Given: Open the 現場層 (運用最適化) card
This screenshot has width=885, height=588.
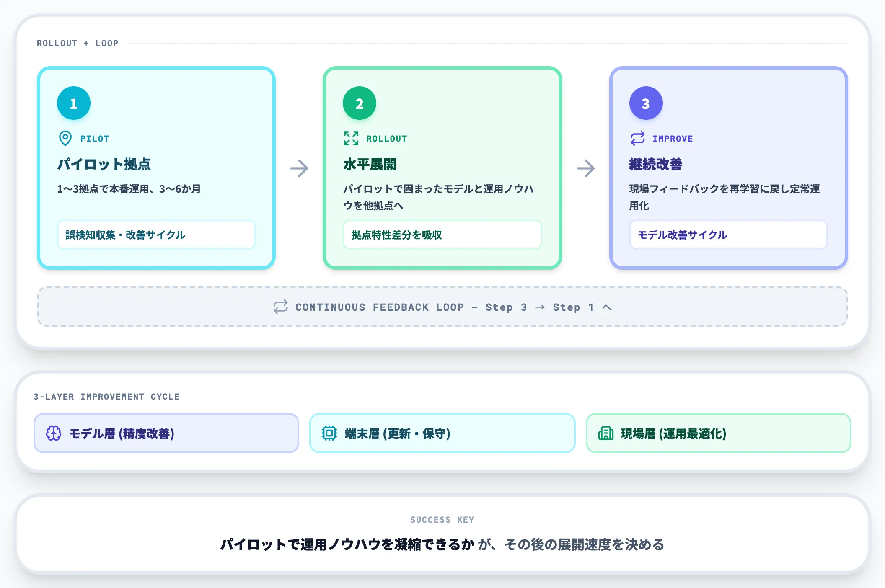Looking at the screenshot, I should [719, 433].
